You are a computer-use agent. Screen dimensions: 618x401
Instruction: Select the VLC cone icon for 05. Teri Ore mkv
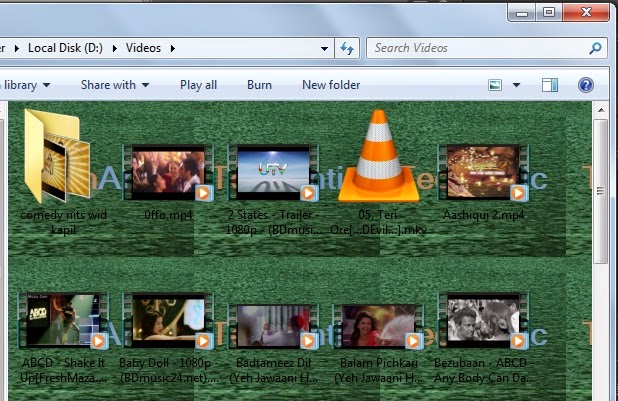pyautogui.click(x=378, y=156)
